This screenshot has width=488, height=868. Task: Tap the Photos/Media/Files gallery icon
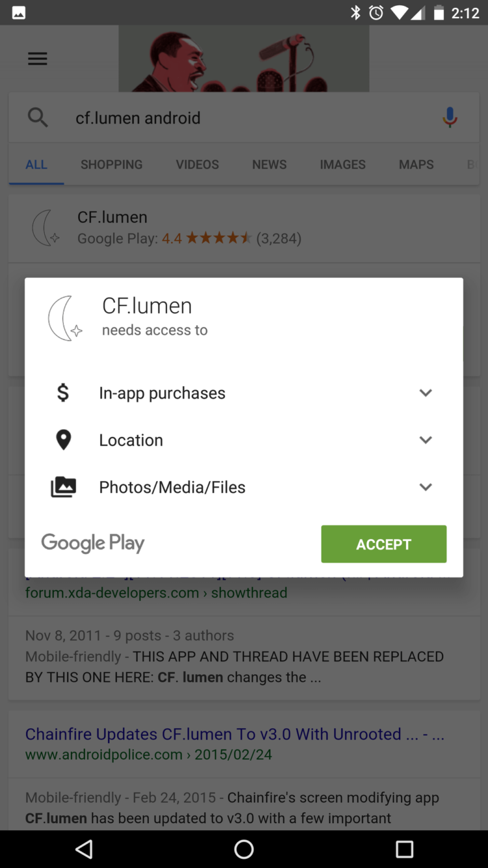[63, 487]
